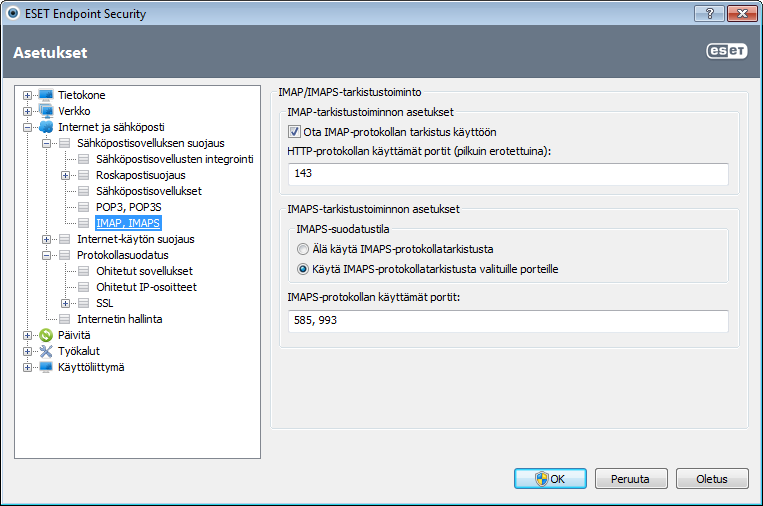Select the Tietokone label in the tree
763x506 pixels.
point(82,95)
